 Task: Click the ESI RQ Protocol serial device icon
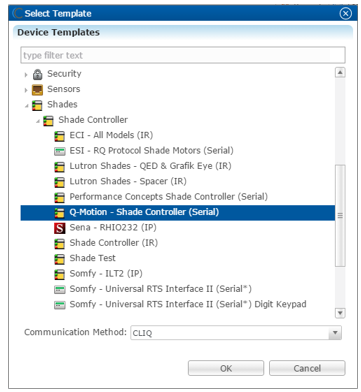60,151
